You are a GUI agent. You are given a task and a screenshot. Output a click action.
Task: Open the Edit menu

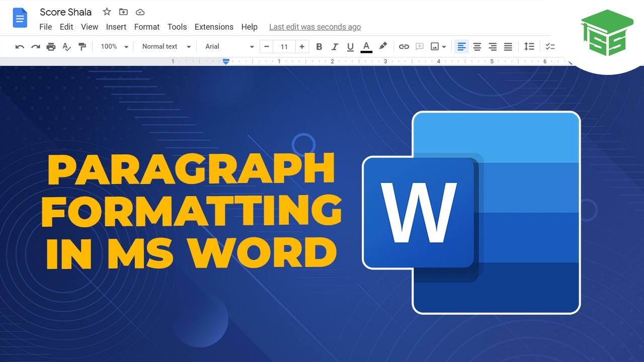pos(66,27)
